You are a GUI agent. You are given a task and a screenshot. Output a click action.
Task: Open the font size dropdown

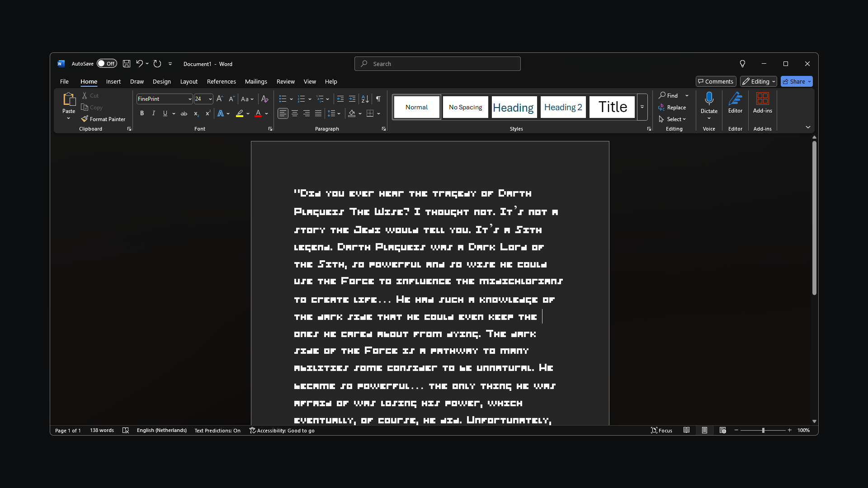pyautogui.click(x=210, y=99)
